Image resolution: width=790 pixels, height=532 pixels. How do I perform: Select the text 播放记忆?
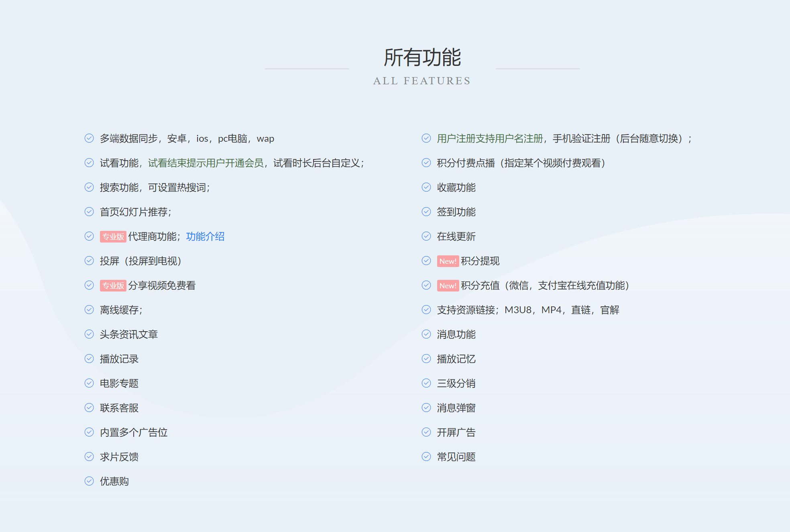[x=456, y=359]
